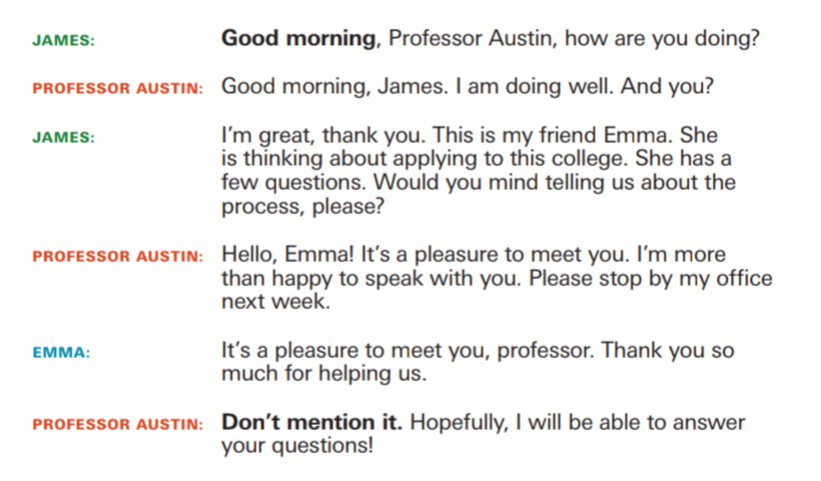Click the last PROFESSOR AUSTIN label
The image size is (821, 481).
(118, 424)
